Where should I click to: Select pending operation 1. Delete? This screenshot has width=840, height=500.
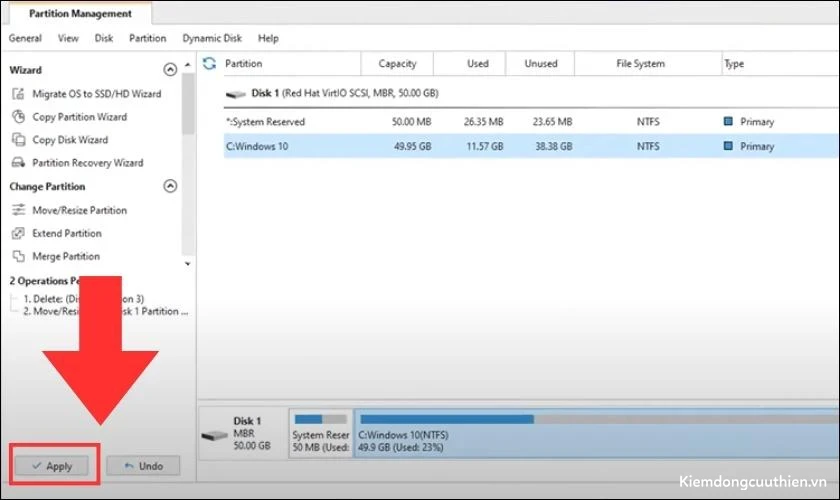coord(83,298)
